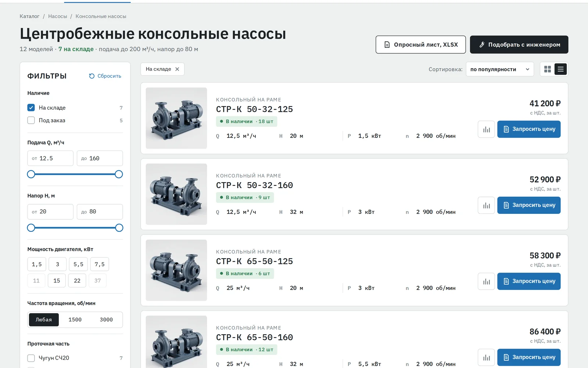
Task: Remove the 'На складе' filter chip
Action: pos(177,69)
